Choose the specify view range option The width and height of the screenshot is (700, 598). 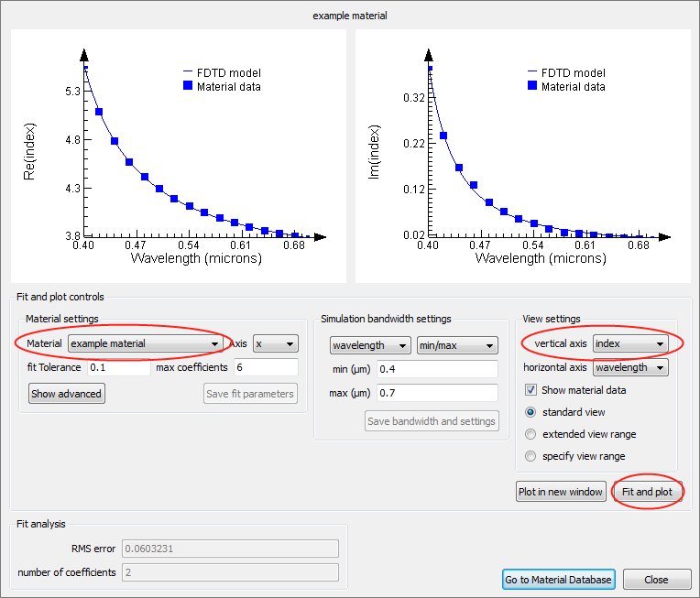coord(530,456)
